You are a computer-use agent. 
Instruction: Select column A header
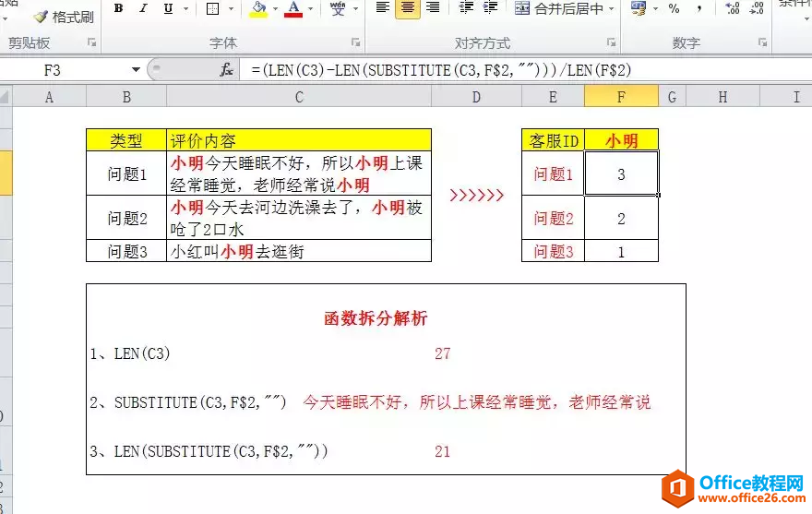[49, 97]
